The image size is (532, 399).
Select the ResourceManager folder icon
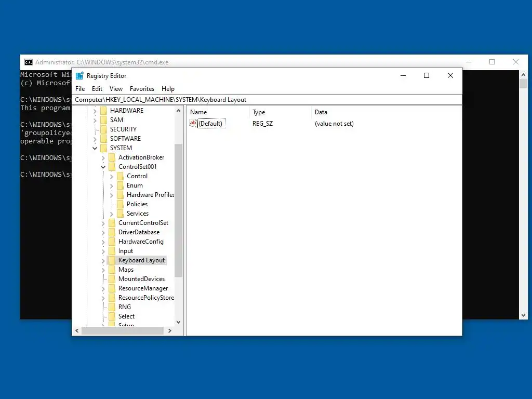click(x=112, y=288)
